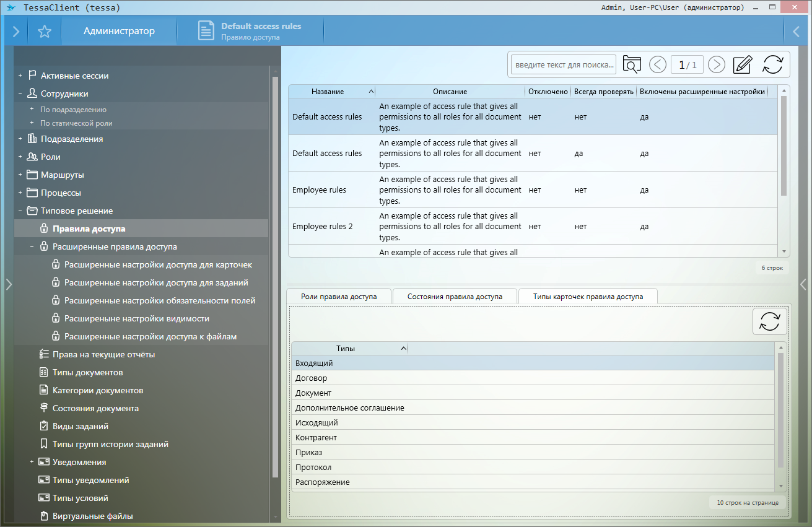The height and width of the screenshot is (527, 812).
Task: Click the search text input field
Action: (564, 64)
